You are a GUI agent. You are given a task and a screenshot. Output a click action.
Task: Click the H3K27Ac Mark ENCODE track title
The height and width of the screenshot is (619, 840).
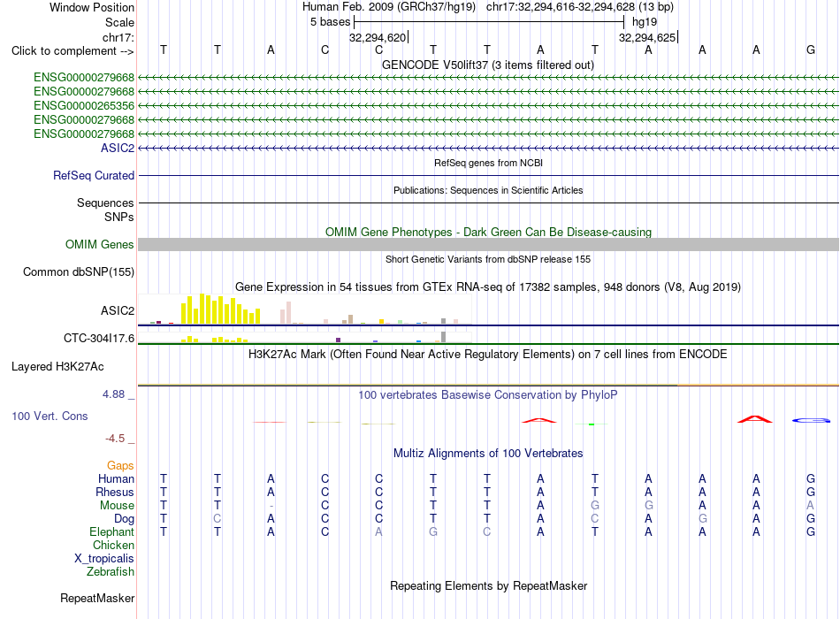488,355
